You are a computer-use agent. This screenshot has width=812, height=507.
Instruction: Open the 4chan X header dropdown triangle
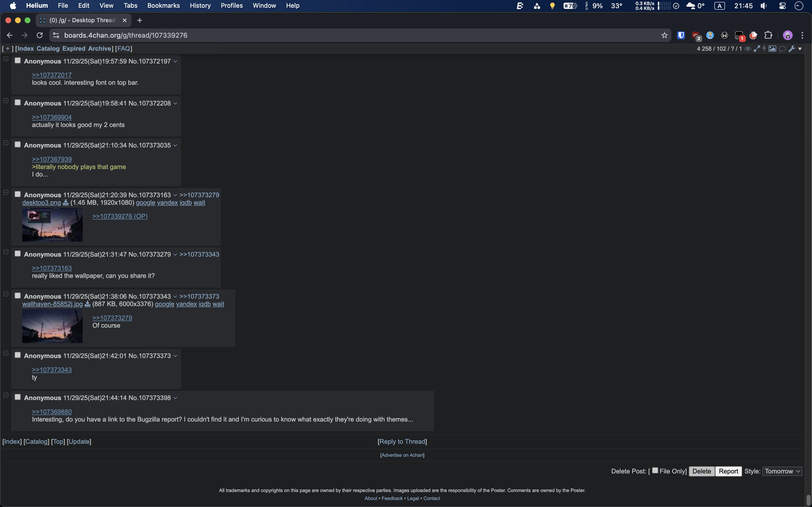(800, 49)
